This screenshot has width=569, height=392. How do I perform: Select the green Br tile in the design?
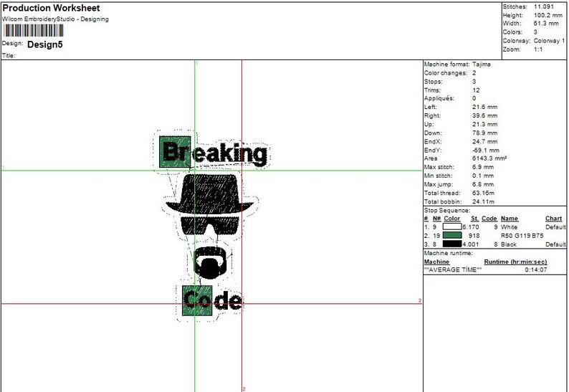click(175, 152)
